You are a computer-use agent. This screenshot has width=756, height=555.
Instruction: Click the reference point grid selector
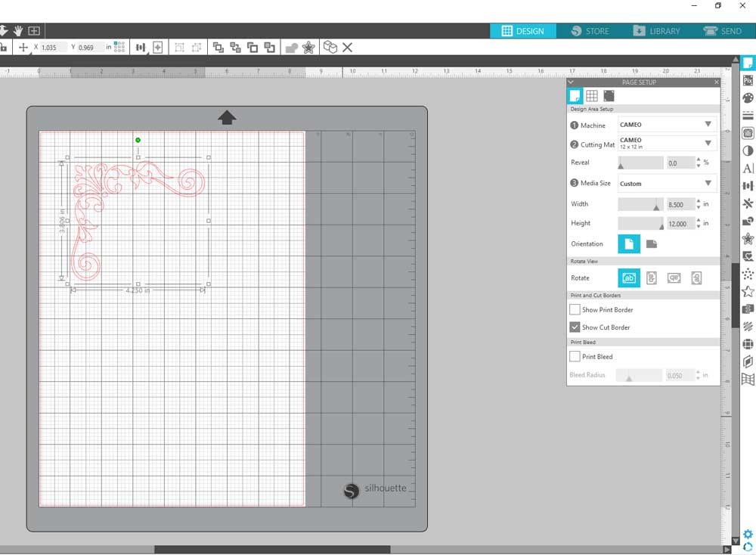click(x=119, y=47)
